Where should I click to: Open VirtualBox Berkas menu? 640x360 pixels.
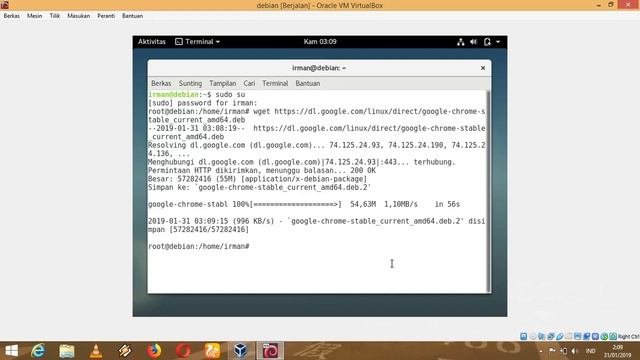coord(11,16)
